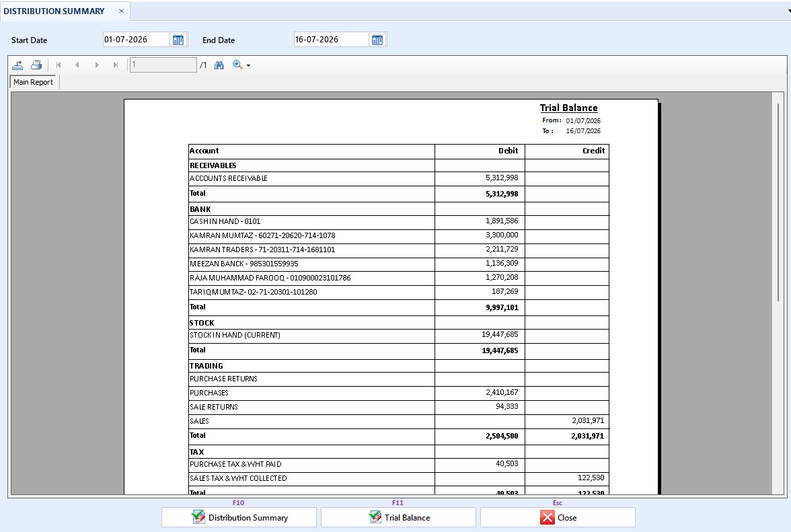Click the Account column header
The width and height of the screenshot is (791, 532).
[204, 151]
